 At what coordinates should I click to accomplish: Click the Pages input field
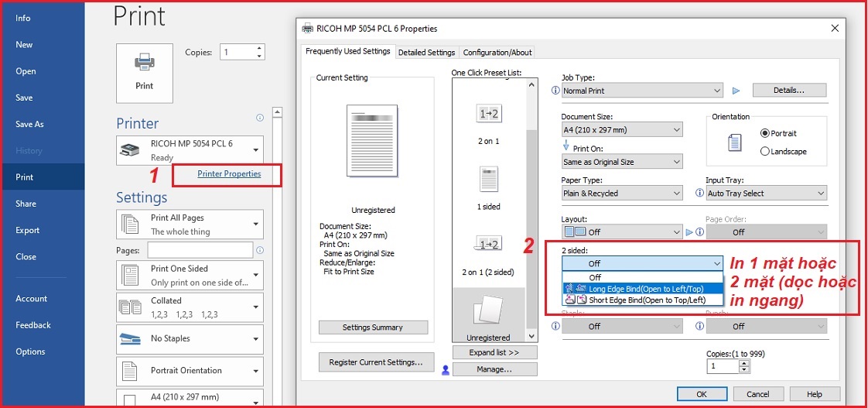point(200,250)
